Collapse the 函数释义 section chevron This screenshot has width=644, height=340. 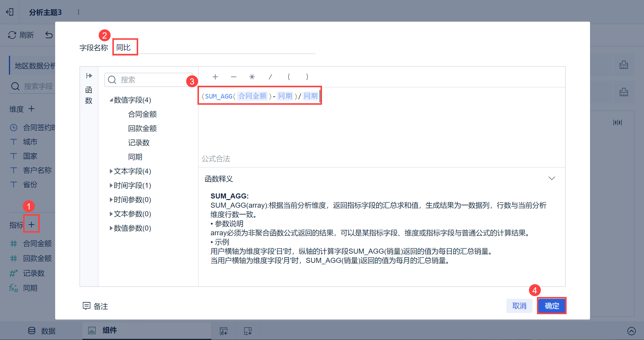click(x=551, y=178)
